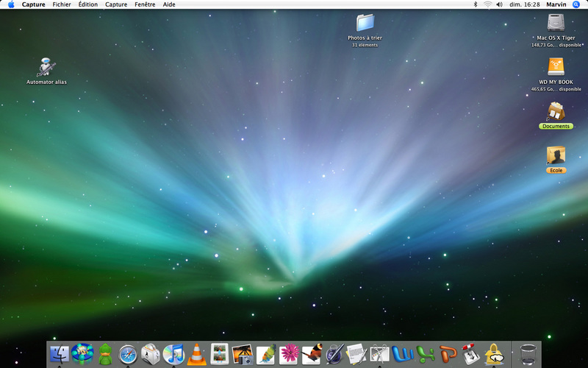Launch Microsoft Excel green X icon
The width and height of the screenshot is (588, 368).
point(426,355)
